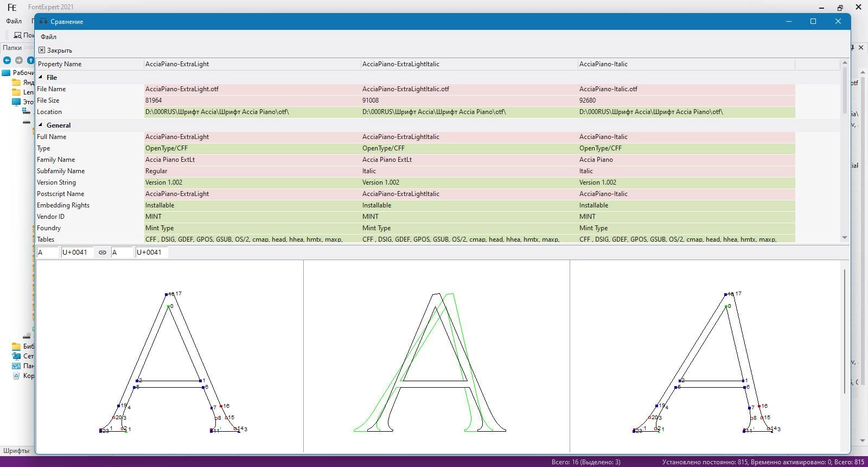The image size is (868, 467).
Task: Click the AcciaPiano-Italic.otf cell
Action: (686, 89)
